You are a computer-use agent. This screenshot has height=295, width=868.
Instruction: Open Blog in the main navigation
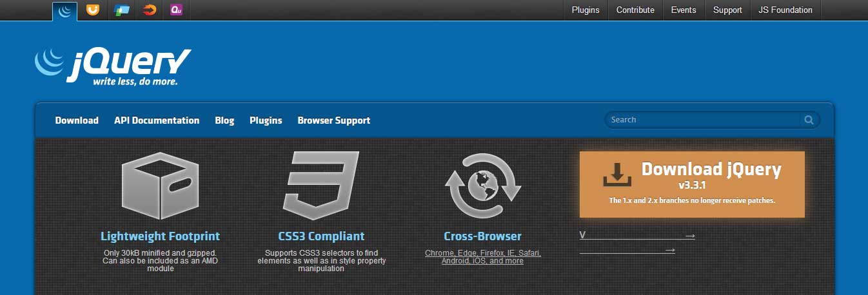(224, 120)
